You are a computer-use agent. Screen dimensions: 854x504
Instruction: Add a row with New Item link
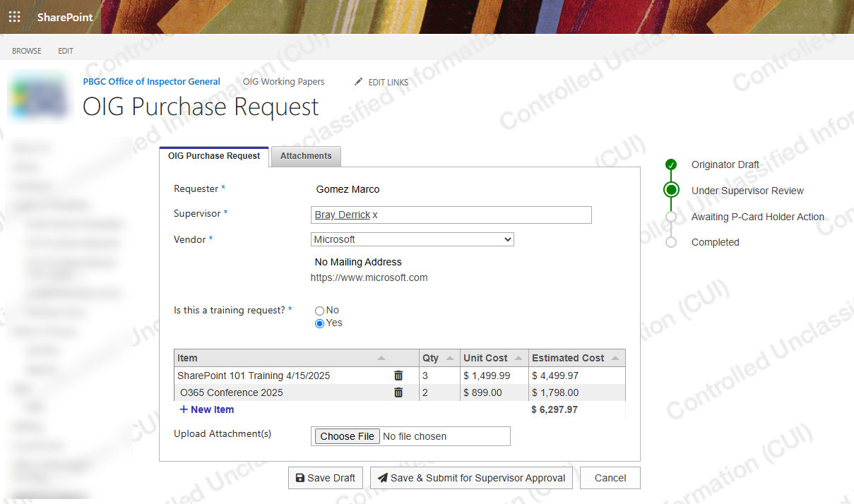coord(206,409)
